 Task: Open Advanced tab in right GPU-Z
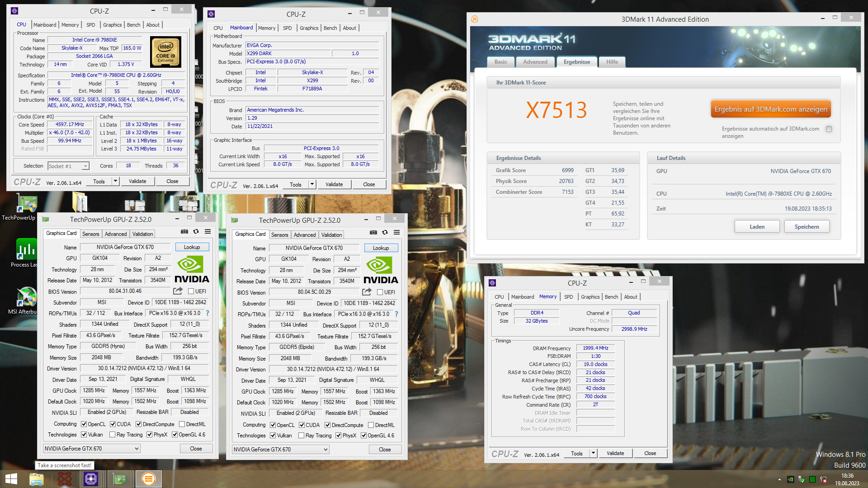[305, 235]
